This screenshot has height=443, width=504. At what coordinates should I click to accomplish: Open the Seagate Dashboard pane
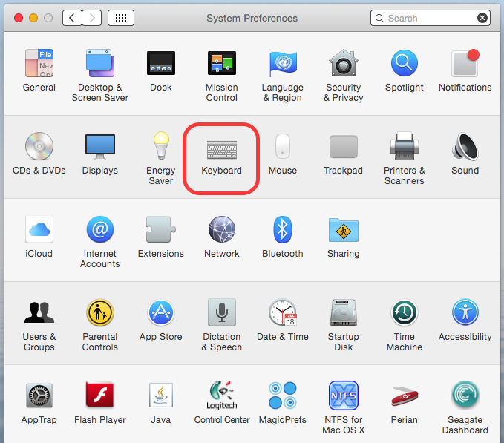[x=465, y=396]
